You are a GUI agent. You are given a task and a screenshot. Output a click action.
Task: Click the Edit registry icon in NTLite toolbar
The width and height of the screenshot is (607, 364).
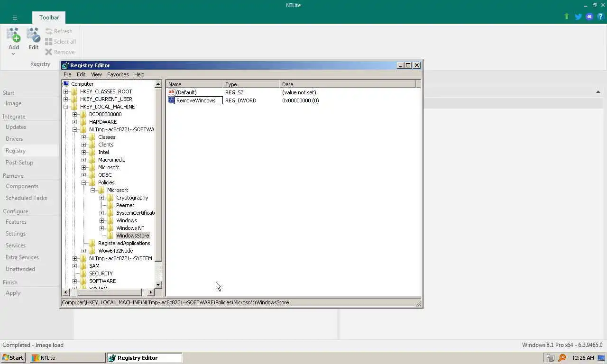(x=33, y=35)
